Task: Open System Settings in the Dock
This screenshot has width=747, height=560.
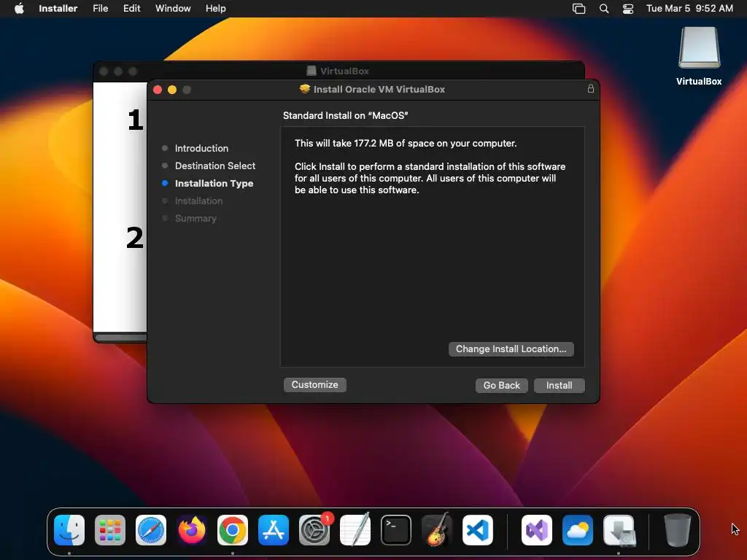Action: click(314, 530)
